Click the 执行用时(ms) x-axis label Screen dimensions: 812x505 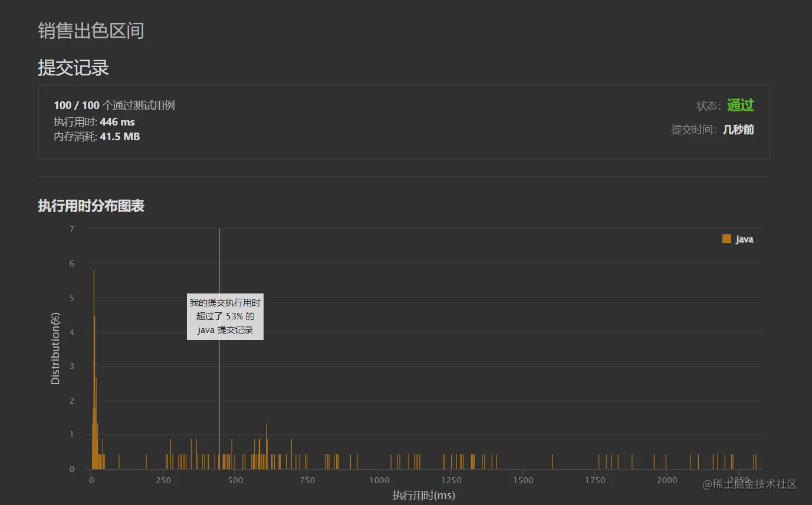point(423,496)
